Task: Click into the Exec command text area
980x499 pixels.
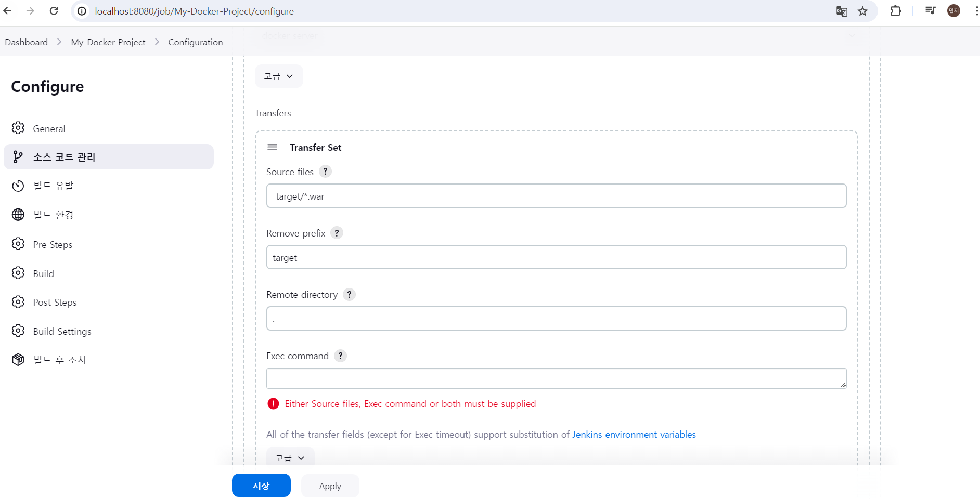Action: (x=556, y=378)
